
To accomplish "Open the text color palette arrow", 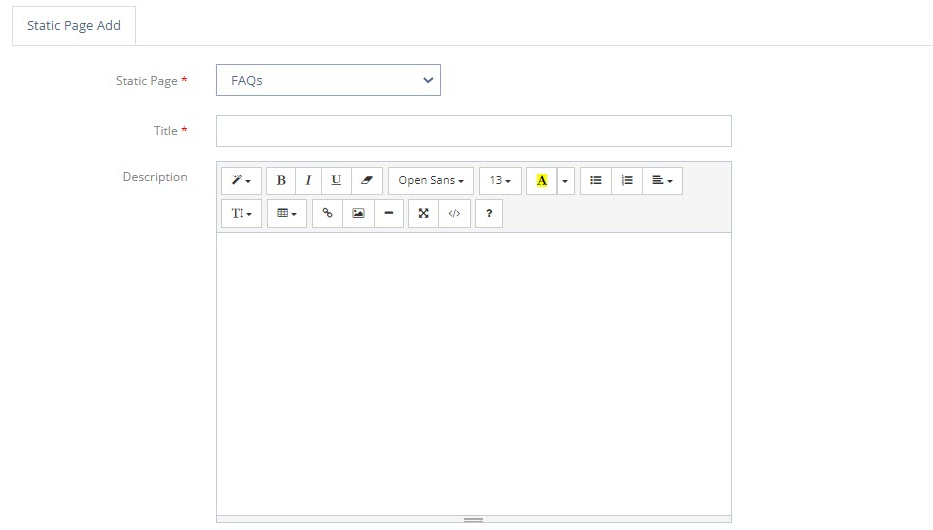I will 565,180.
